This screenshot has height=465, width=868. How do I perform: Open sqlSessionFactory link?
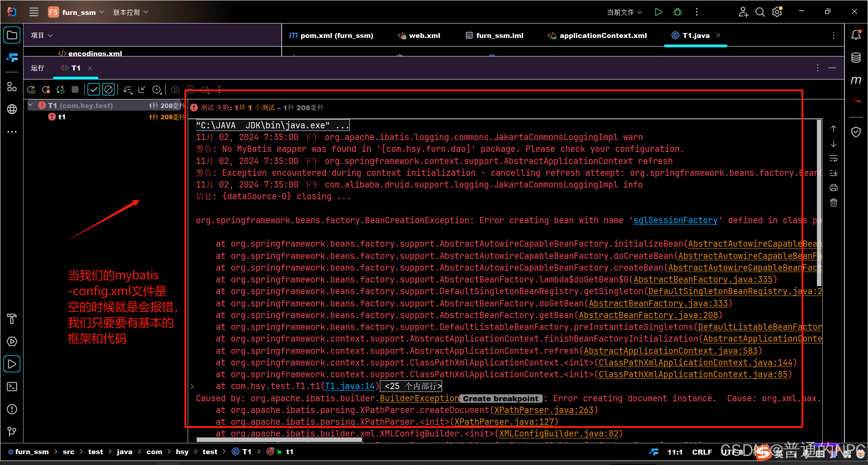(675, 220)
